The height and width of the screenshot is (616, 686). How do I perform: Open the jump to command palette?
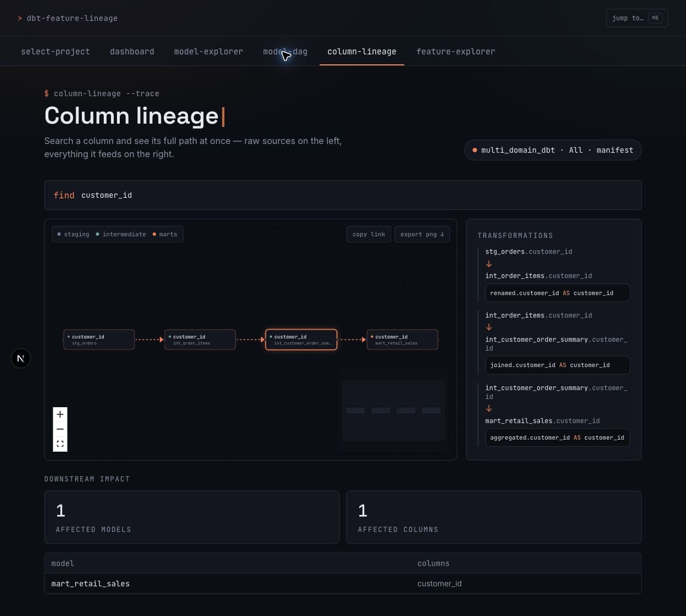[637, 18]
